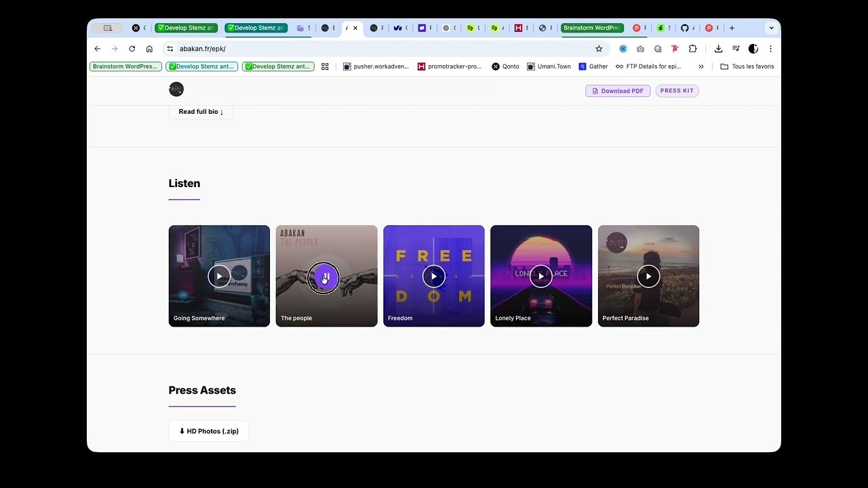The height and width of the screenshot is (488, 868).
Task: Open the tab search dropdown arrow
Action: (x=771, y=28)
